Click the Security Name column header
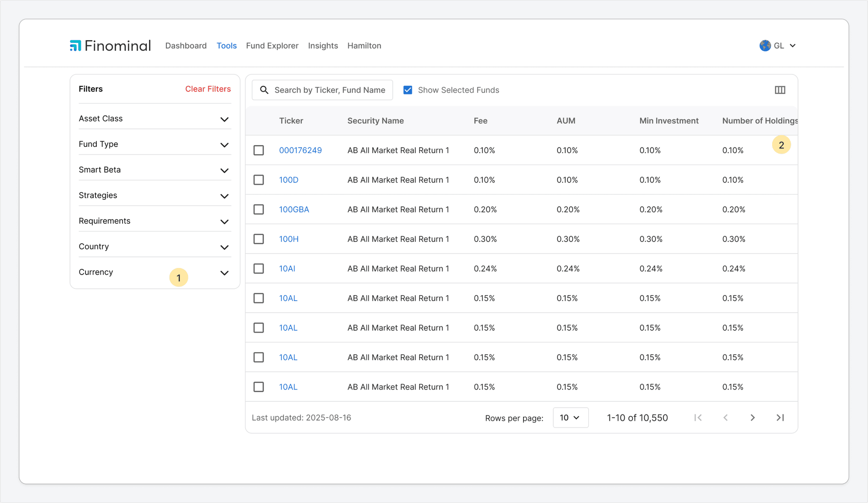This screenshot has height=503, width=868. pos(376,121)
